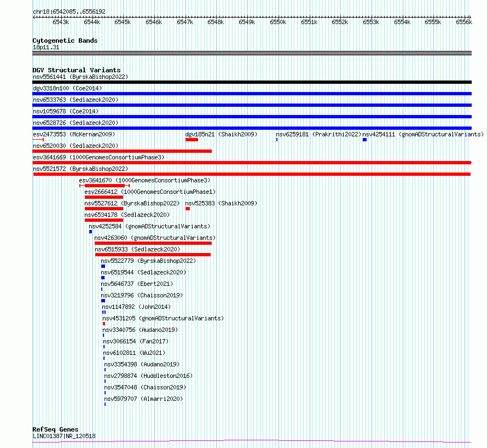The width and height of the screenshot is (487, 448).
Task: Click the blue nsv6519544 glyph
Action: [103, 278]
